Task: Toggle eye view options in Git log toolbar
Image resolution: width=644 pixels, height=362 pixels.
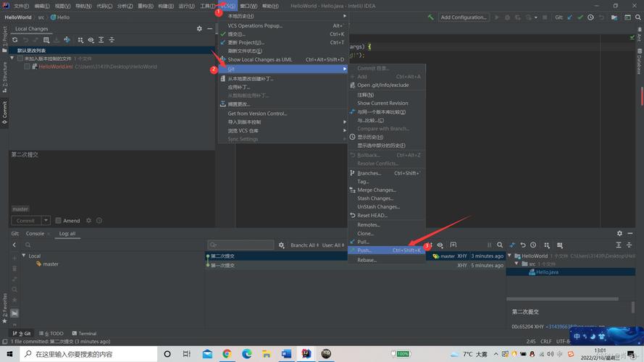Action: pos(440,245)
